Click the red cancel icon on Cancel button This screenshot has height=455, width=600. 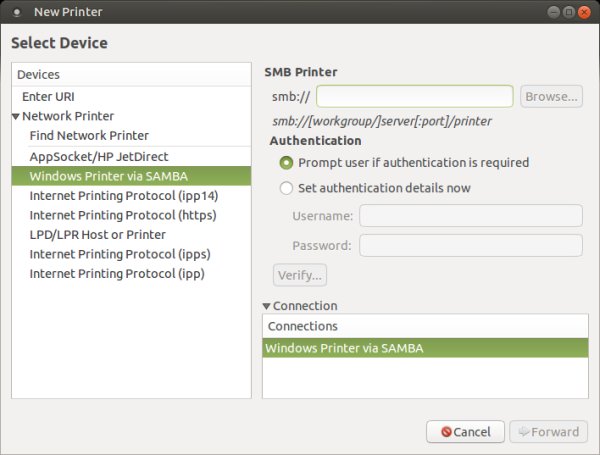446,432
